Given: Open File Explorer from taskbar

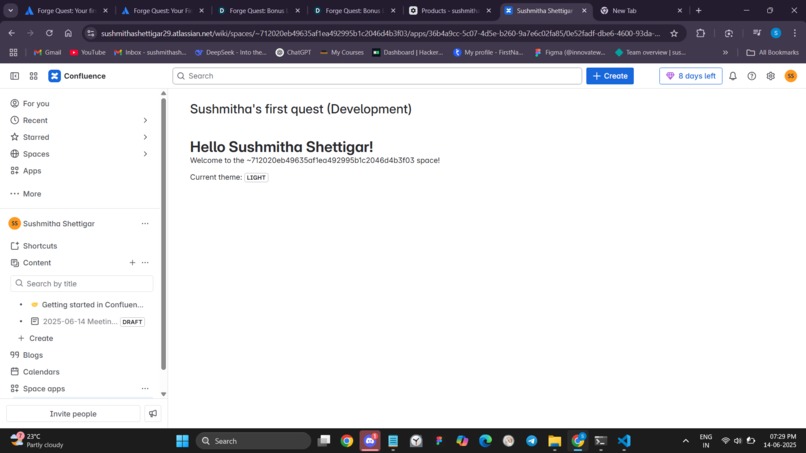Looking at the screenshot, I should [x=555, y=441].
